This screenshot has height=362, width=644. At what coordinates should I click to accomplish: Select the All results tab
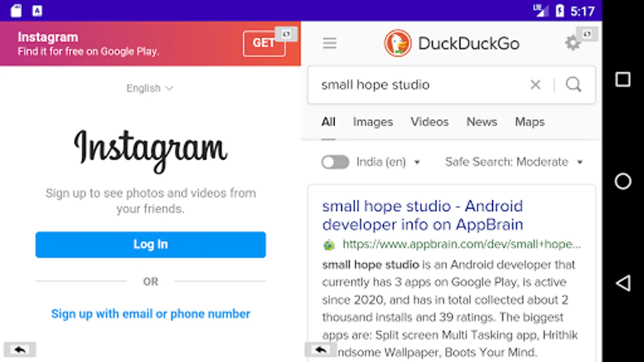(x=328, y=122)
